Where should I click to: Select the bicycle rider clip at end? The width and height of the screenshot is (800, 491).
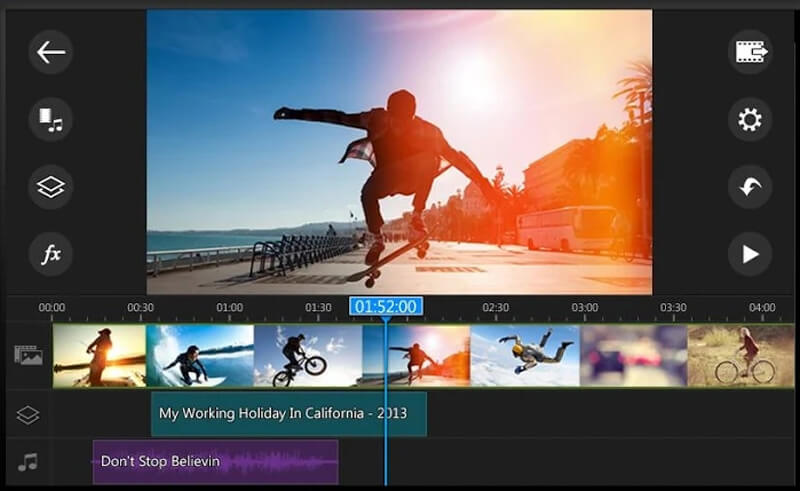[x=740, y=355]
